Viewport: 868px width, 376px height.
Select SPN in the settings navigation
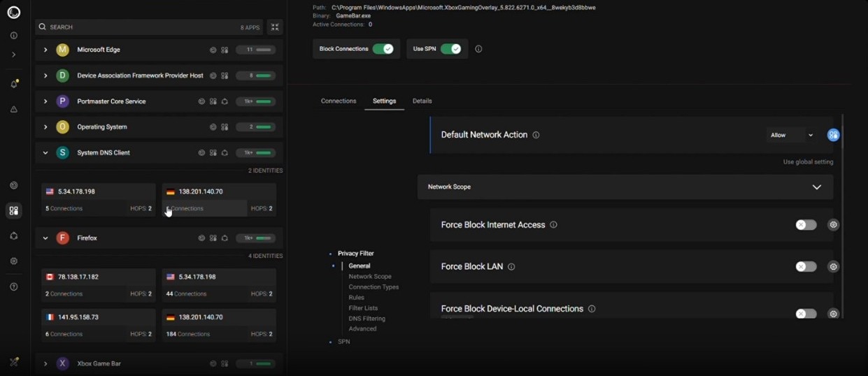(x=343, y=342)
